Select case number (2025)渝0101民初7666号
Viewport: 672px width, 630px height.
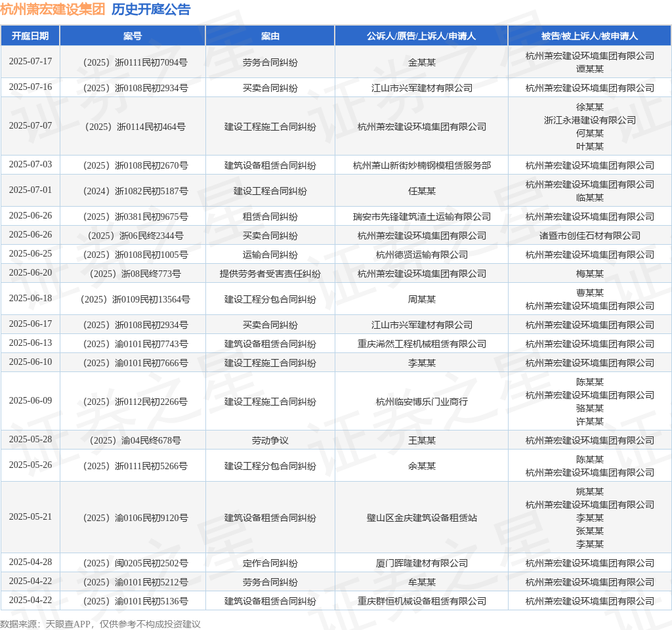(x=135, y=363)
